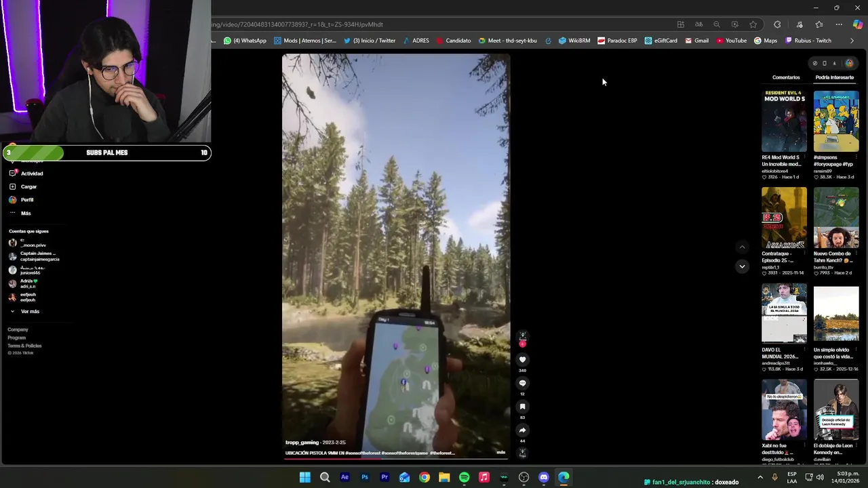
Task: Expand the video description with más
Action: coord(501,453)
